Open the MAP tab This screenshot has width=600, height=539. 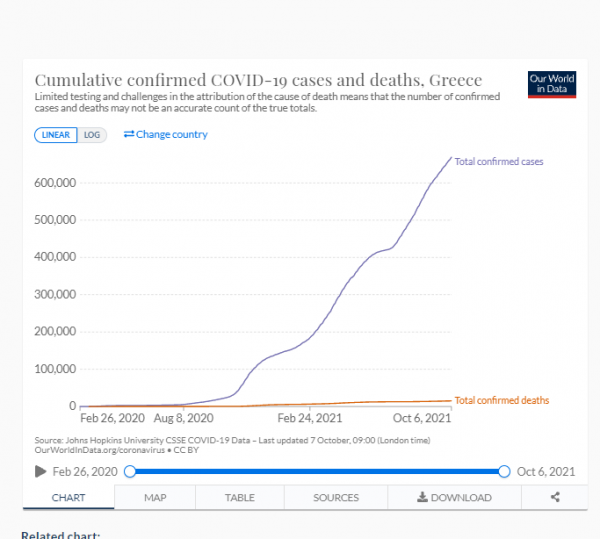tap(155, 497)
